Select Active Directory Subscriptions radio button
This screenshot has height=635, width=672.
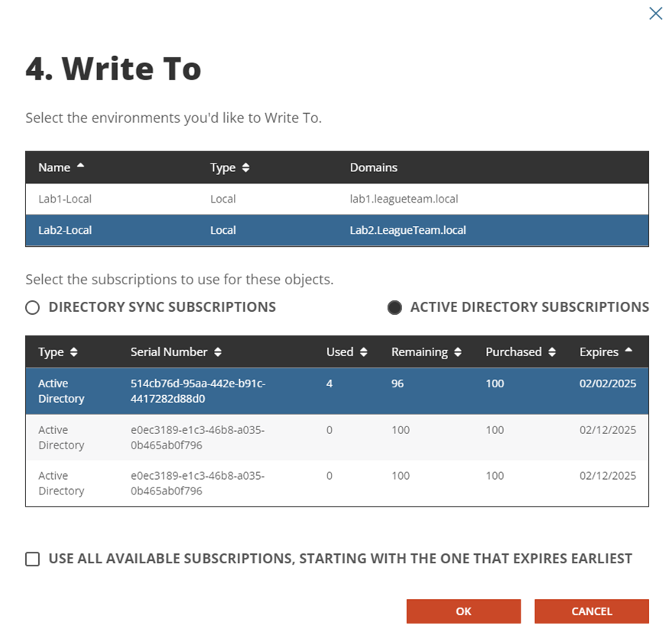tap(394, 308)
